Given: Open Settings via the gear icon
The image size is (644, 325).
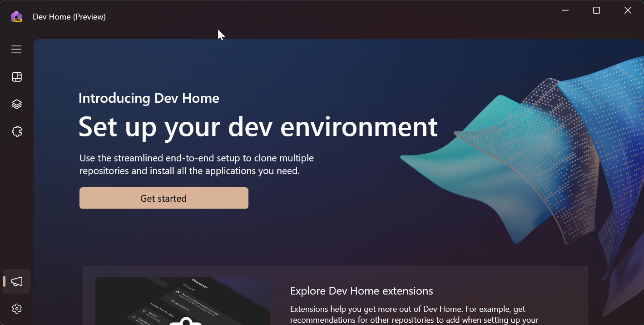Looking at the screenshot, I should [x=17, y=309].
